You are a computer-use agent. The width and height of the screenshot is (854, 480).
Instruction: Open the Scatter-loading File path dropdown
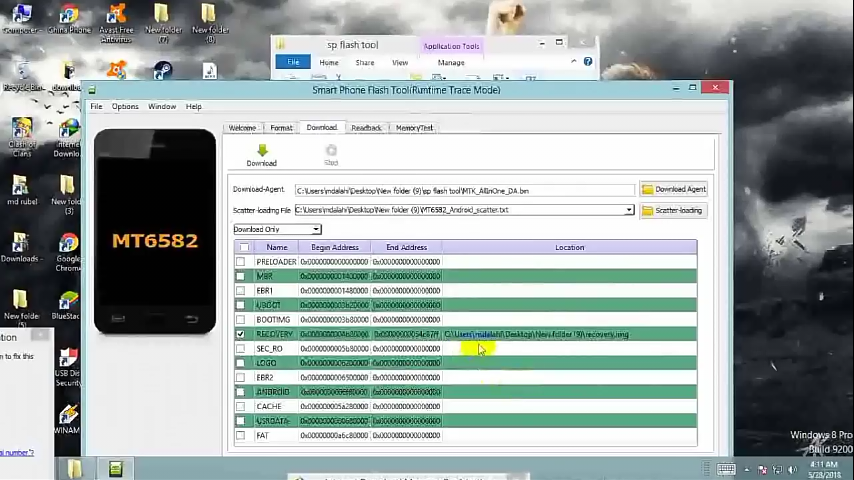(x=629, y=210)
